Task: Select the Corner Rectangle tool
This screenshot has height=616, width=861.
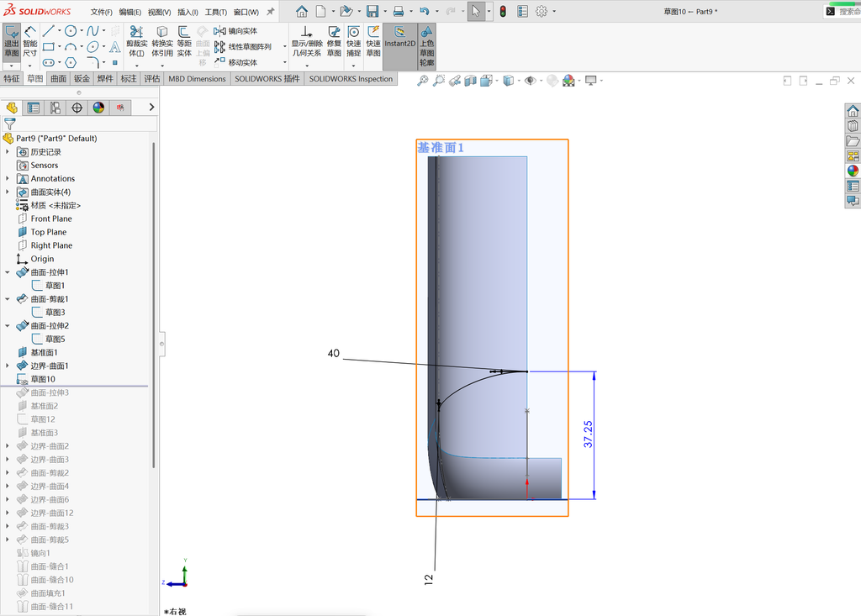Action: click(48, 47)
